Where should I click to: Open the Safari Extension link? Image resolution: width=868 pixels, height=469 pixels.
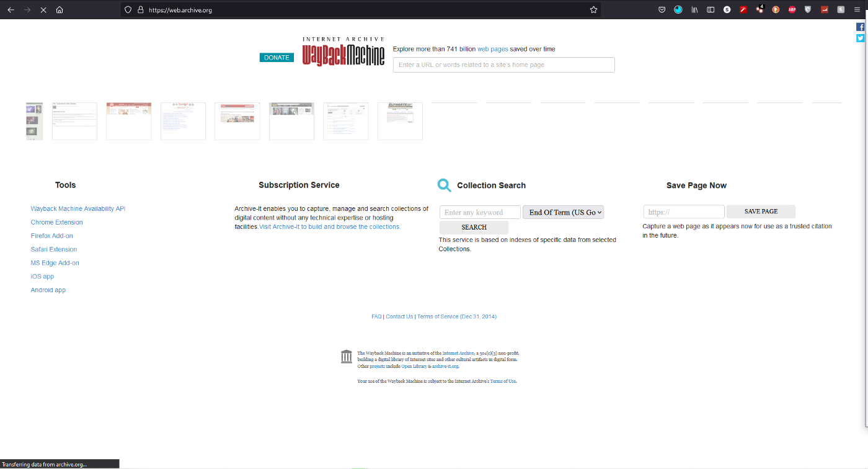click(54, 249)
